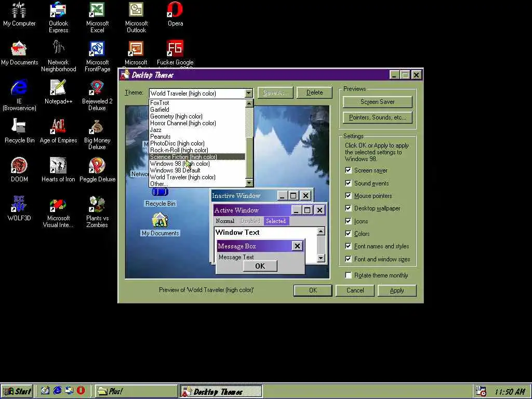Launch Plants vs Zombies shortcut

click(97, 212)
